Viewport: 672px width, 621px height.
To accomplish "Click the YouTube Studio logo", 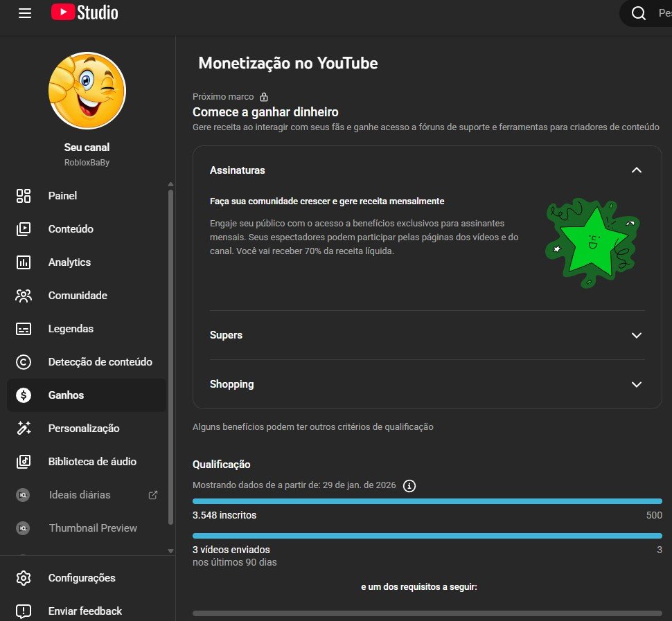I will coord(85,12).
